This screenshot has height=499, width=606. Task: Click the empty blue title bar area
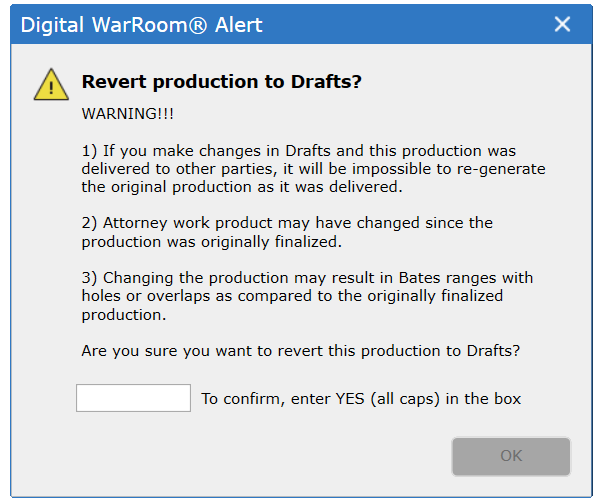(x=406, y=25)
